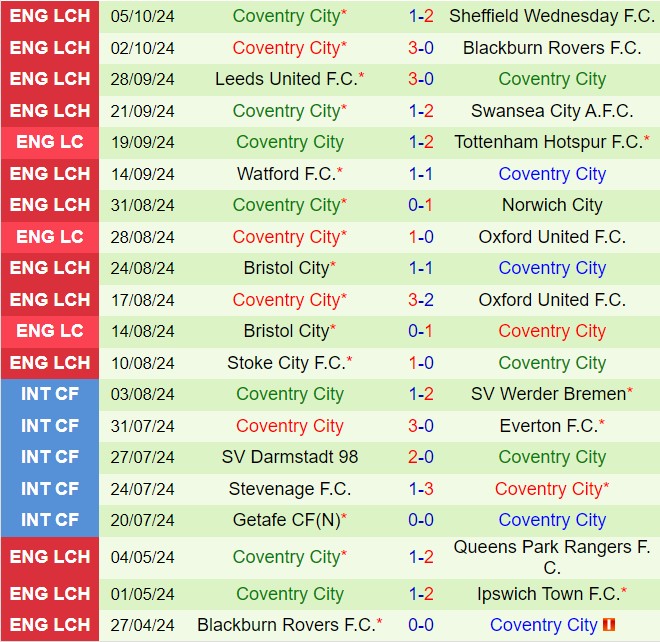The height and width of the screenshot is (642, 660).
Task: Open Sheffield Wednesday F.C. team link
Action: (x=552, y=16)
